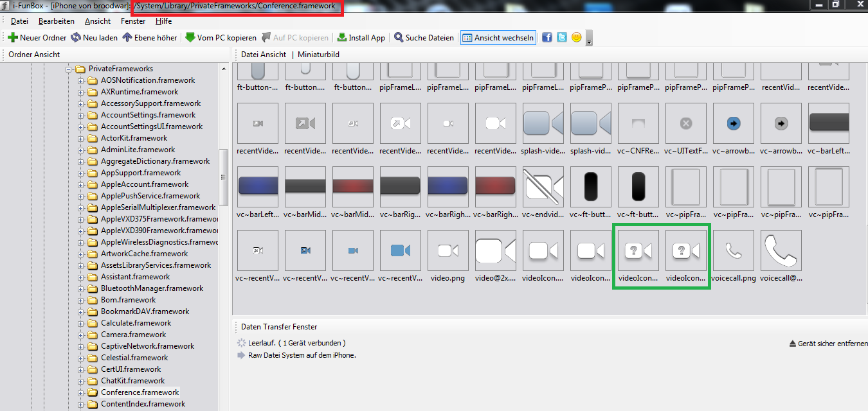
Task: Open the Fenster menu
Action: tap(133, 21)
